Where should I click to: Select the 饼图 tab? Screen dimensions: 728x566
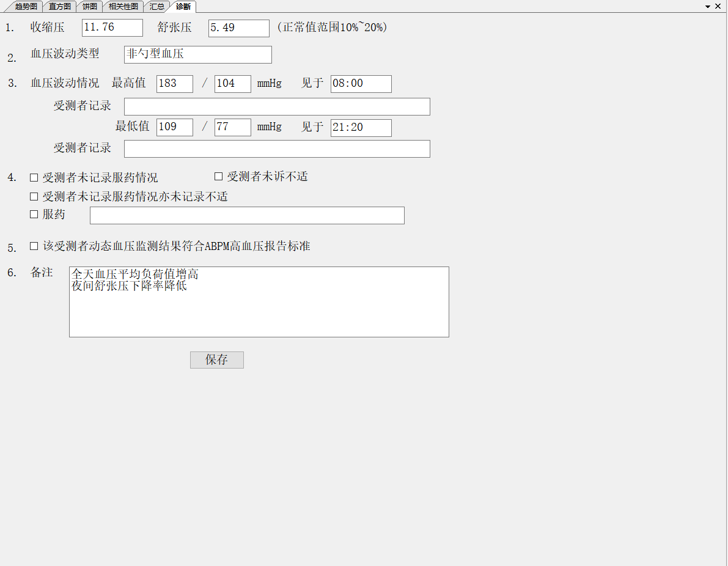click(x=90, y=7)
